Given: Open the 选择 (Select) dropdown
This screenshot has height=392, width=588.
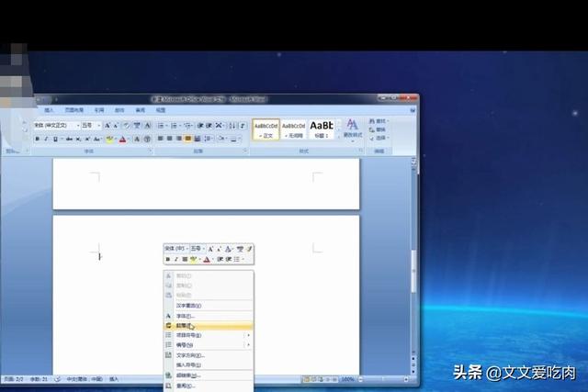Looking at the screenshot, I should [x=379, y=139].
